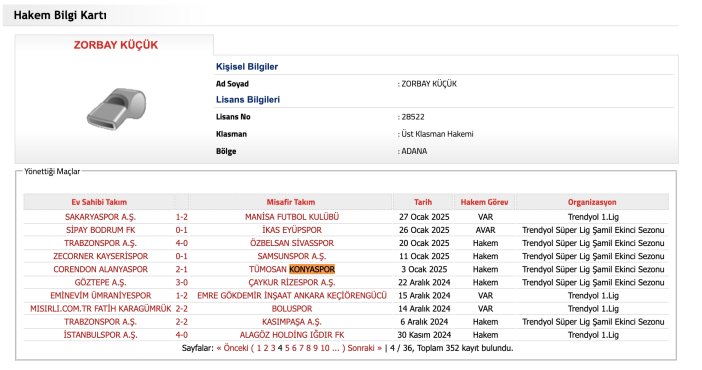Open İstanbulspor–Iğdır 4-0 score link

coord(181,335)
